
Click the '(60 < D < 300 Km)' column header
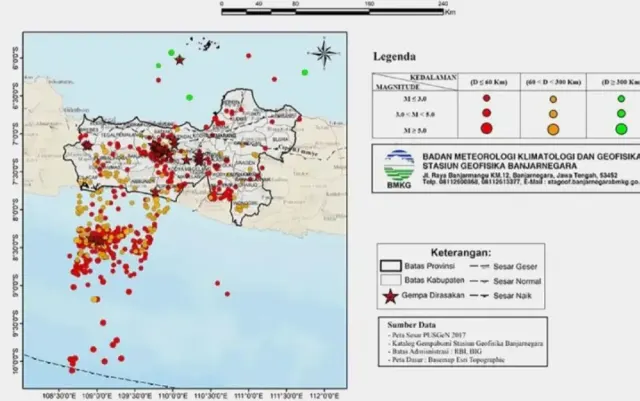[x=553, y=82]
